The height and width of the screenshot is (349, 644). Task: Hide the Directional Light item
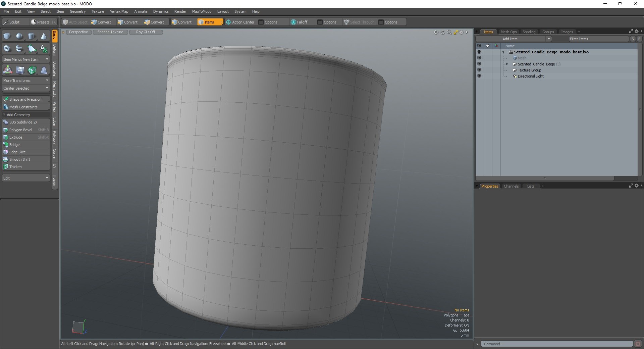pyautogui.click(x=479, y=76)
